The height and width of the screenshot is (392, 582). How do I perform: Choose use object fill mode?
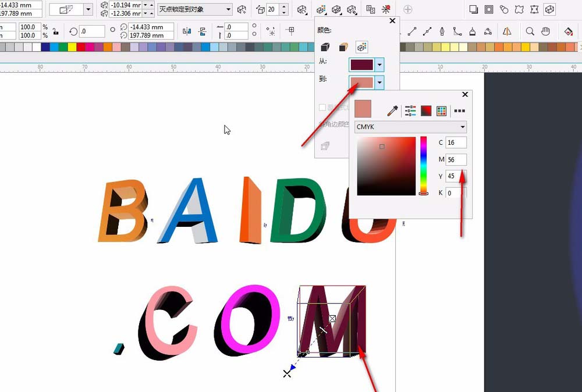coord(325,47)
